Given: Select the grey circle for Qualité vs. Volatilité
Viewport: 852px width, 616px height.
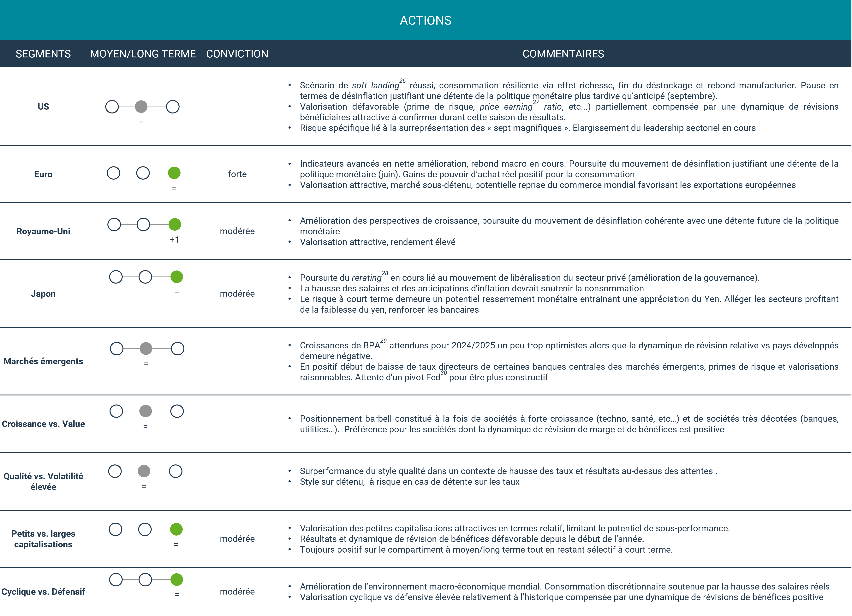Looking at the screenshot, I should pos(144,471).
